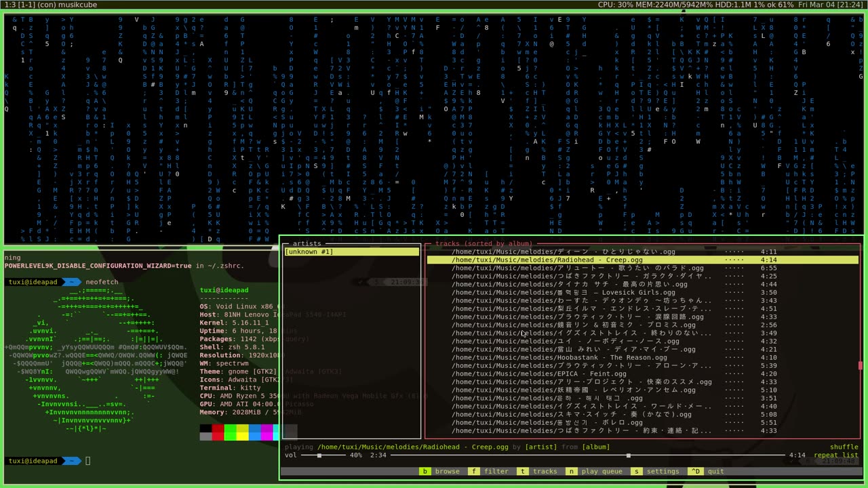Select the track with duration 6:55
The height and width of the screenshot is (488, 868).
click(x=643, y=268)
